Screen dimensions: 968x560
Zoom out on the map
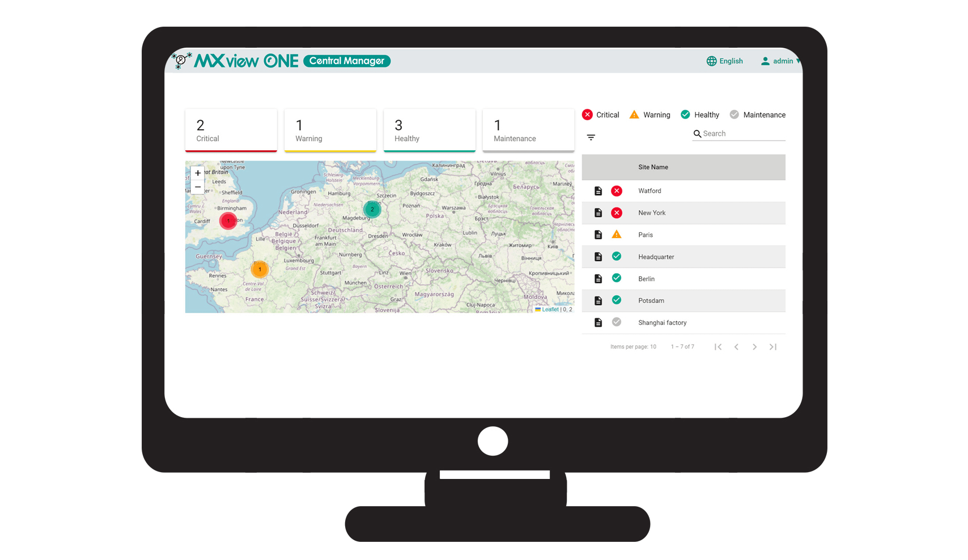pos(198,187)
